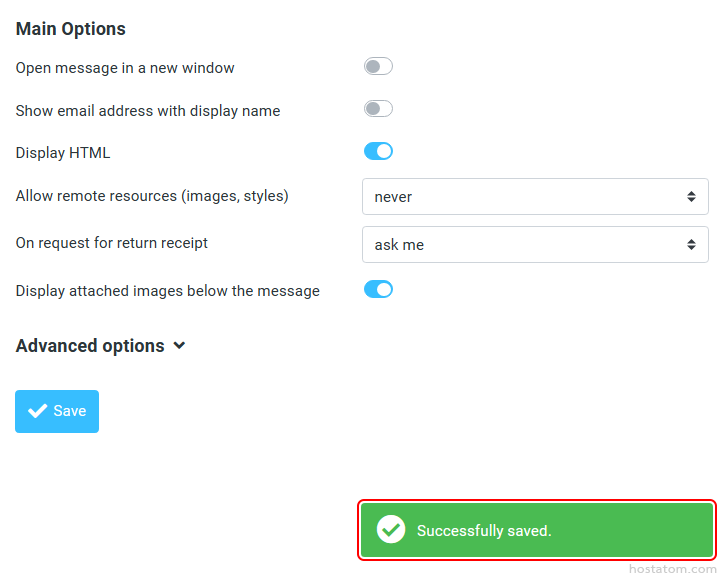This screenshot has height=576, width=720.
Task: Click the chevron icon beside Advanced options
Action: tap(179, 346)
